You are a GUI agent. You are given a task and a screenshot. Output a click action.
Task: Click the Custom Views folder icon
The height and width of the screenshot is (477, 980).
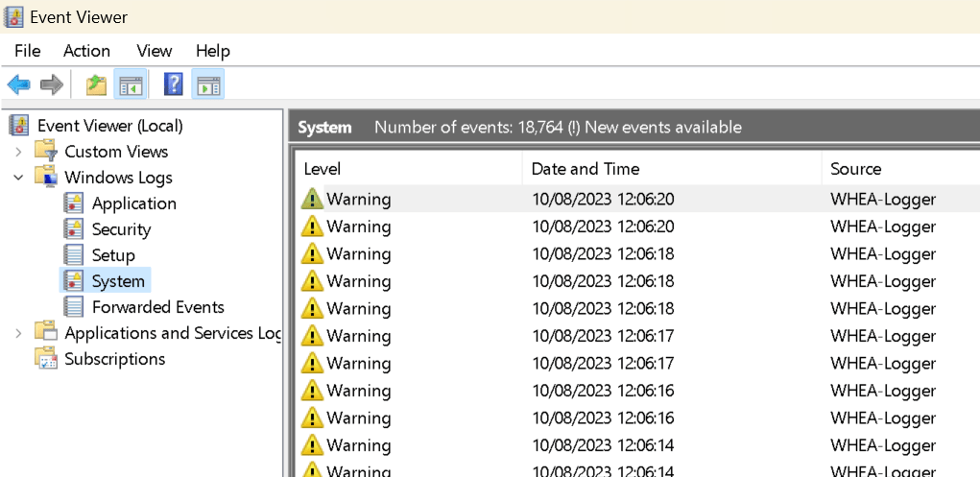[46, 152]
